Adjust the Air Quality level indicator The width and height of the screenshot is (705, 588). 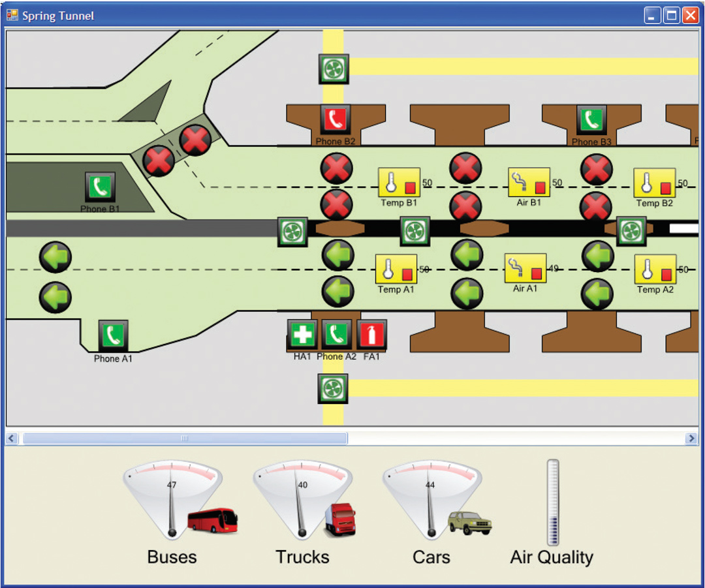coord(552,503)
